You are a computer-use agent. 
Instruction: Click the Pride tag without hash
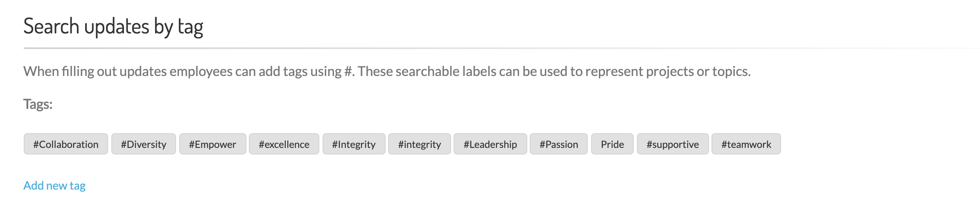(612, 144)
